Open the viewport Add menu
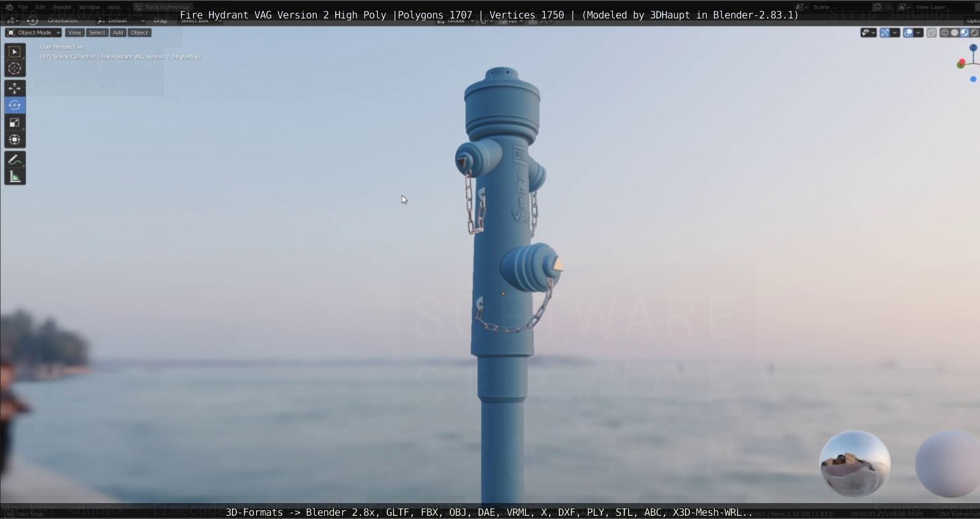The height and width of the screenshot is (519, 980). 118,32
